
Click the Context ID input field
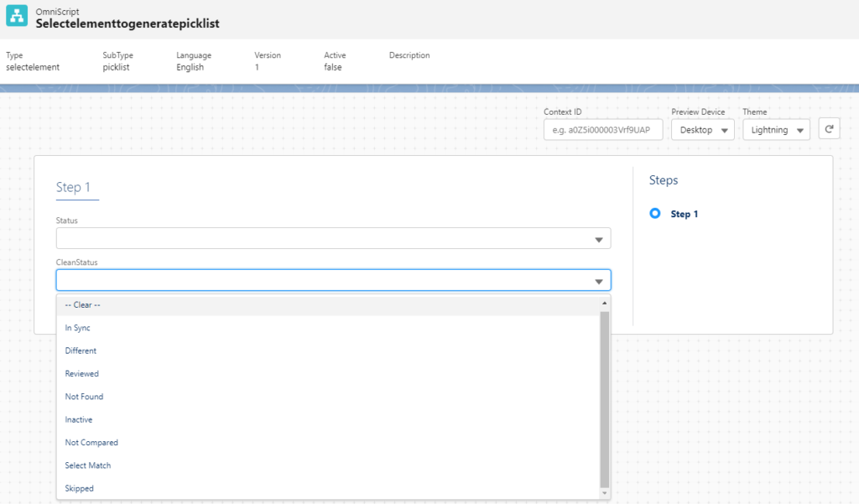(x=603, y=130)
